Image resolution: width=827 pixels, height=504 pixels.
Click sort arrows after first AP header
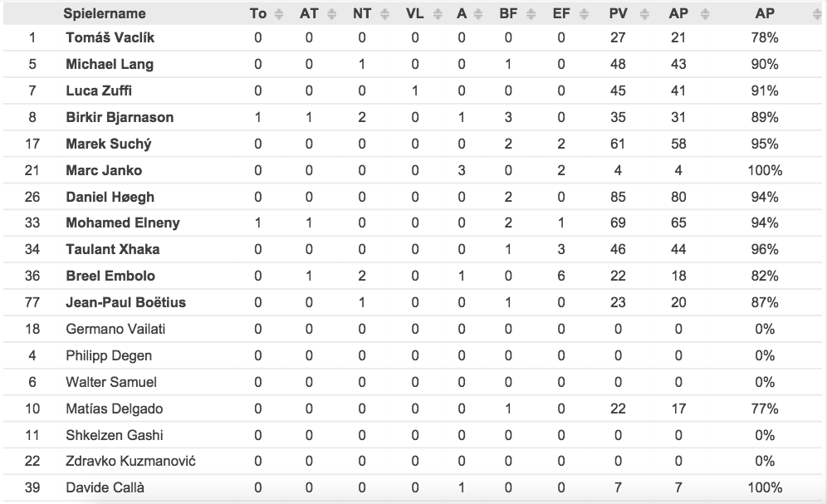pyautogui.click(x=705, y=14)
